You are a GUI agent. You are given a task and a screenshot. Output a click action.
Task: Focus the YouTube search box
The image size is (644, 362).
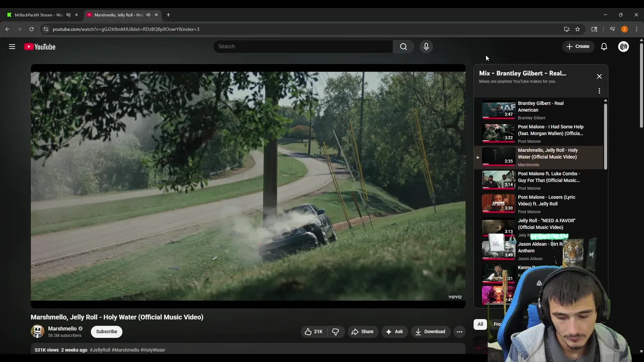pyautogui.click(x=303, y=46)
